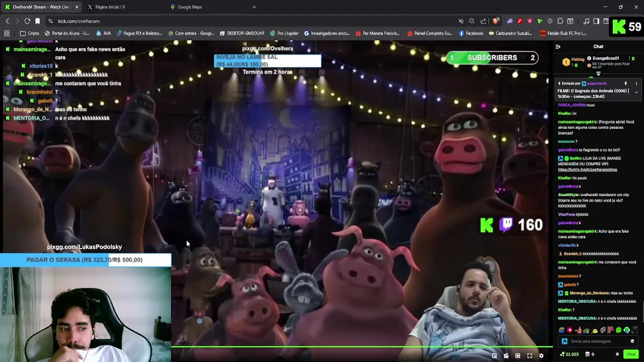Screen dimensions: 644x362
Task: Open the purple leaf extension icon
Action: coord(510,21)
